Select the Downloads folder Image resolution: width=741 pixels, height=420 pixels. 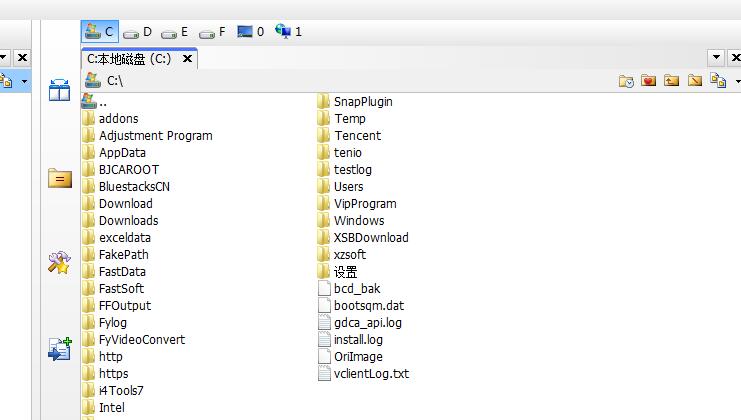(120, 221)
